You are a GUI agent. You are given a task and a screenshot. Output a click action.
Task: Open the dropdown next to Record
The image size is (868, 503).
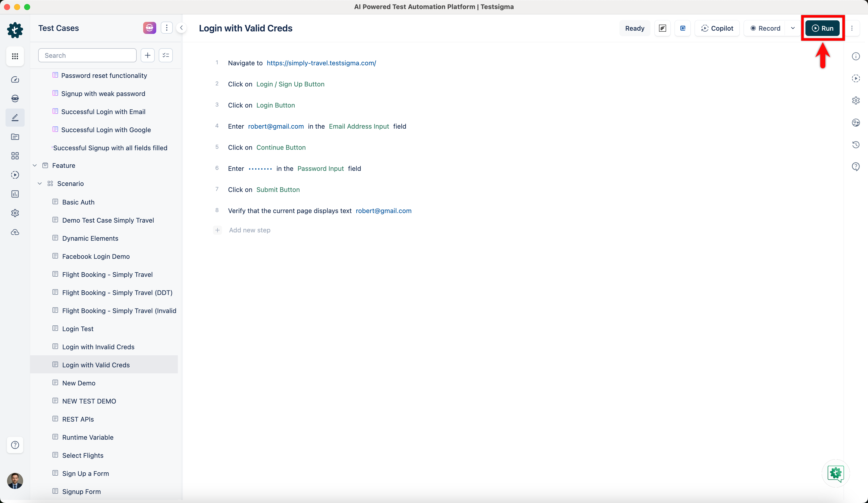coord(793,28)
